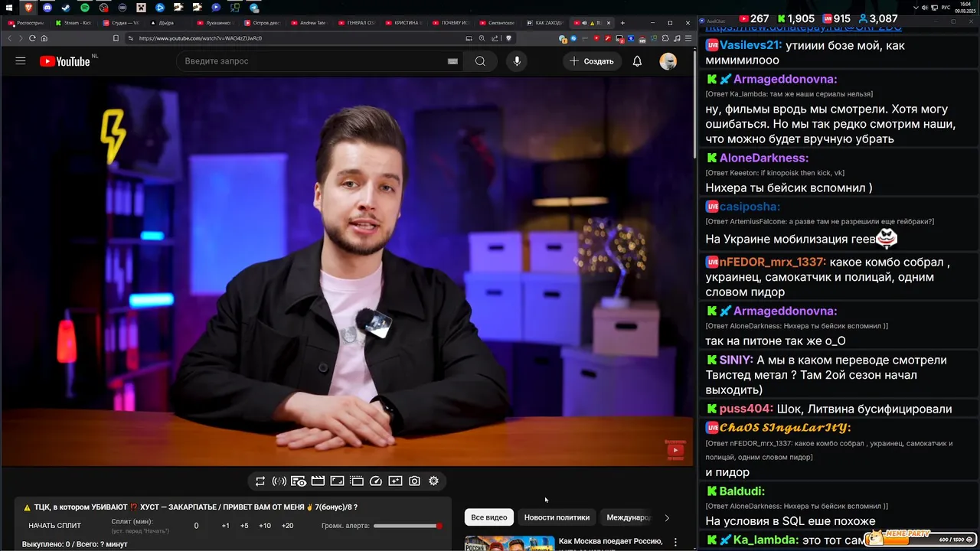Image resolution: width=980 pixels, height=551 pixels.
Task: Select the Все видео chip
Action: point(488,517)
